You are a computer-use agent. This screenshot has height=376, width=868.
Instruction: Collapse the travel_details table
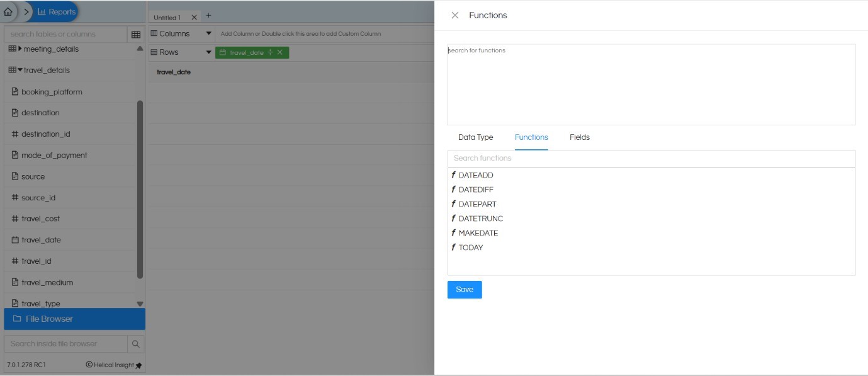(x=20, y=71)
